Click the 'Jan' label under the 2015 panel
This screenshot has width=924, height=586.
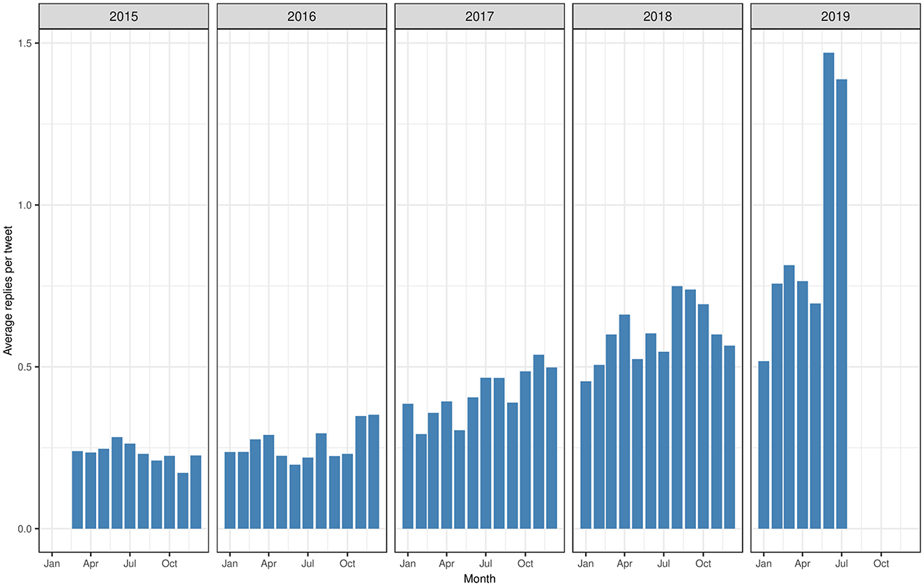(x=52, y=563)
